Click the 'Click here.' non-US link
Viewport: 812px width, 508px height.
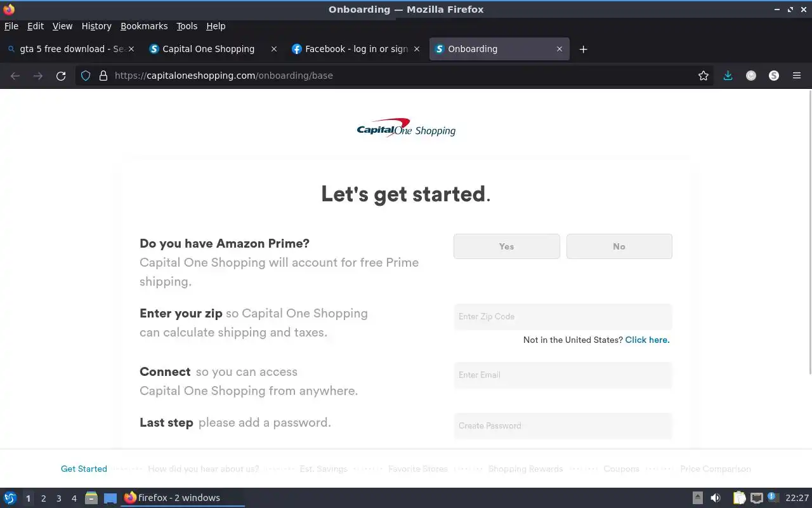pos(647,340)
